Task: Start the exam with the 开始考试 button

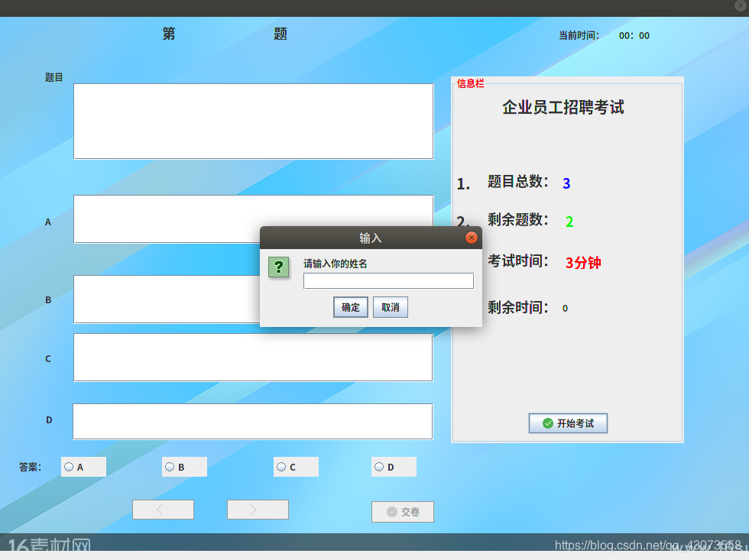Action: click(568, 423)
